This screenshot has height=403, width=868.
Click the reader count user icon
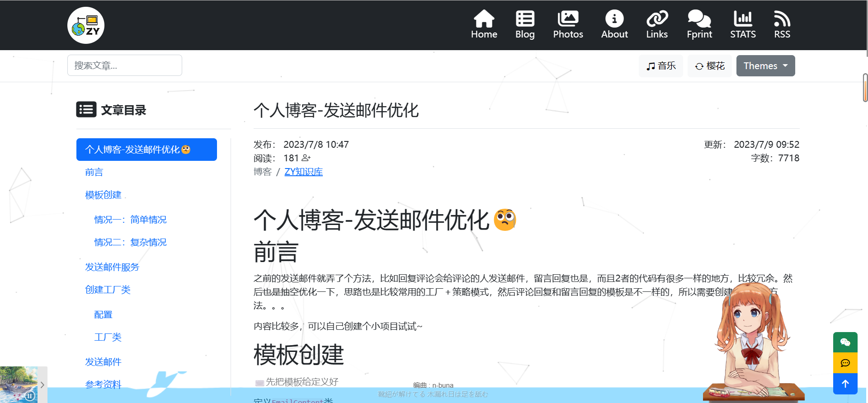click(306, 158)
